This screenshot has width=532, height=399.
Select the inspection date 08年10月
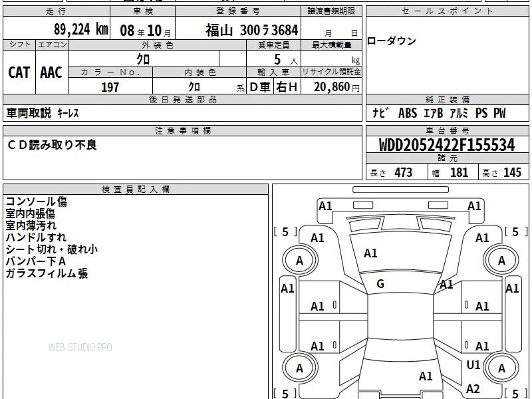point(146,31)
